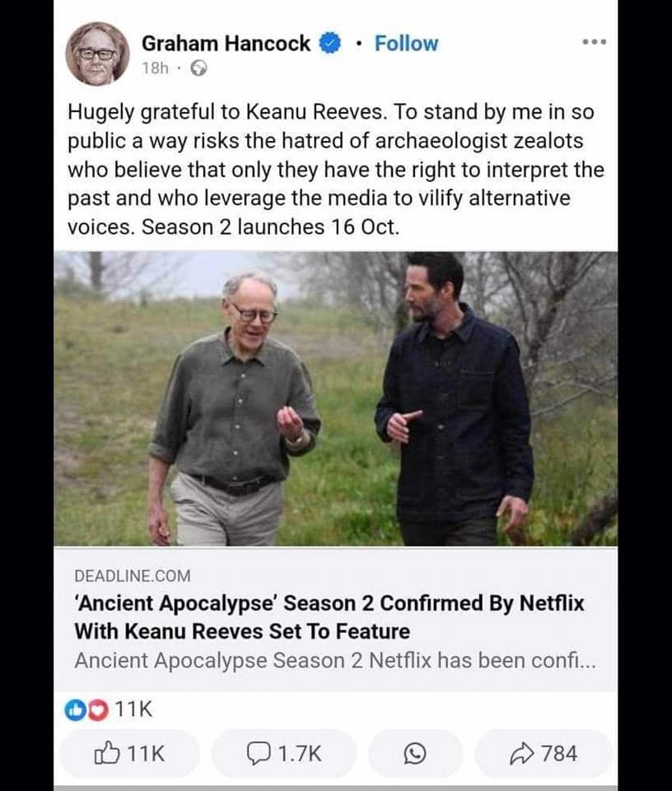672x791 pixels.
Task: Send the post via WhatsApp icon
Action: pos(415,753)
